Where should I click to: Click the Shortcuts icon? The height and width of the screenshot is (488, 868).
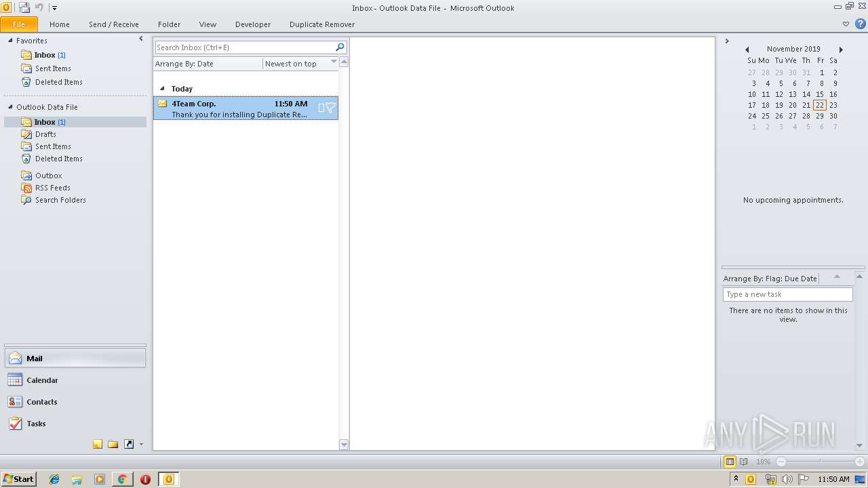coord(129,445)
